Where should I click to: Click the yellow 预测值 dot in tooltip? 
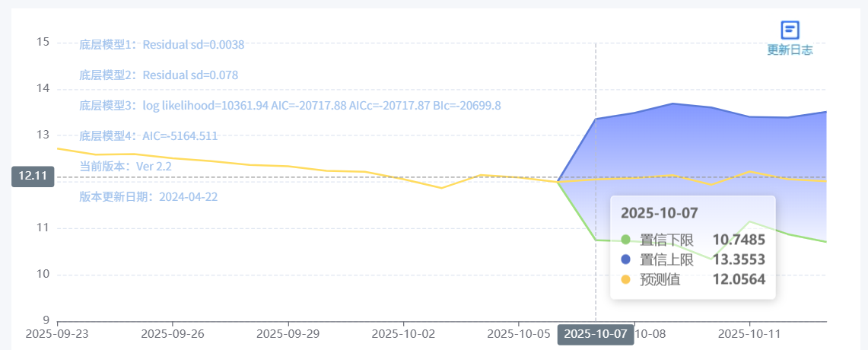point(626,279)
